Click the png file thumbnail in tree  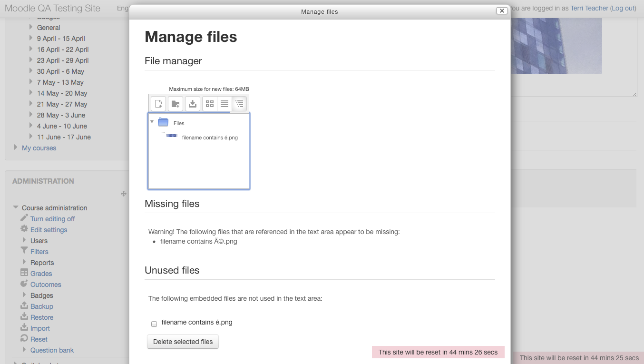172,136
